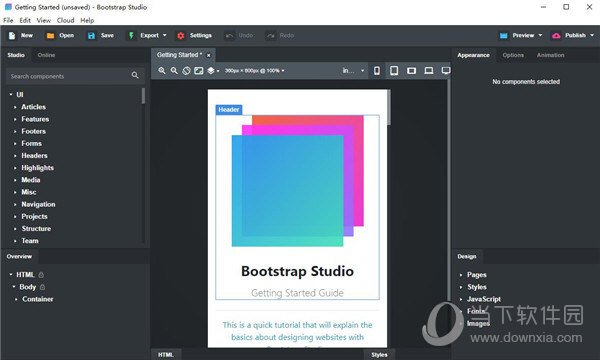Image resolution: width=600 pixels, height=360 pixels.
Task: Open the Preview dropdown arrow
Action: (540, 36)
